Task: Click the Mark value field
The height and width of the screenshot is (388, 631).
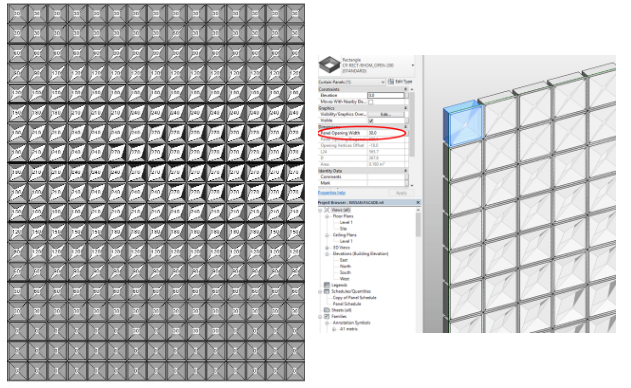Action: (x=386, y=183)
